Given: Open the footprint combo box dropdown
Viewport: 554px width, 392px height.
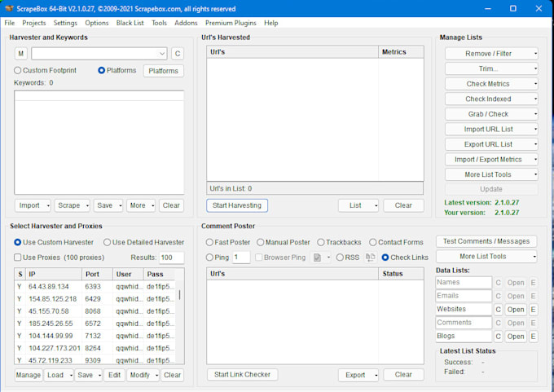Looking at the screenshot, I should point(162,54).
